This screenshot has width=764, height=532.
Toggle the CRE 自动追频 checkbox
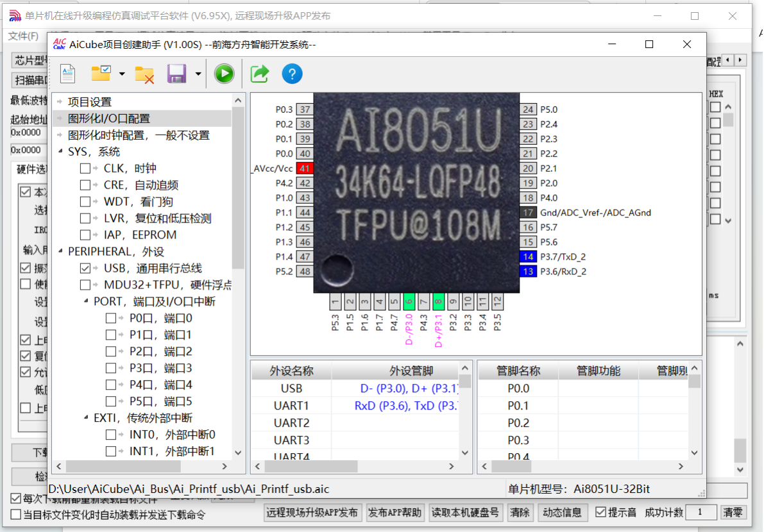(x=85, y=185)
